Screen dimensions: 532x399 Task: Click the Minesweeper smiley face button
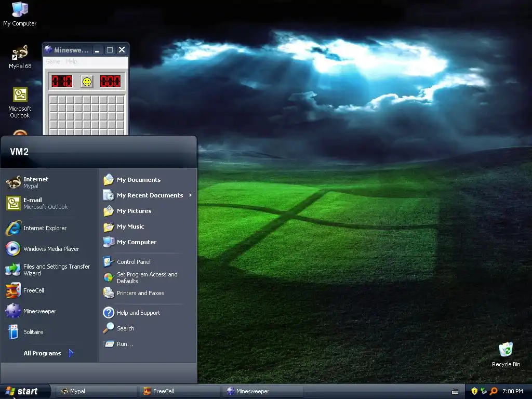click(87, 82)
